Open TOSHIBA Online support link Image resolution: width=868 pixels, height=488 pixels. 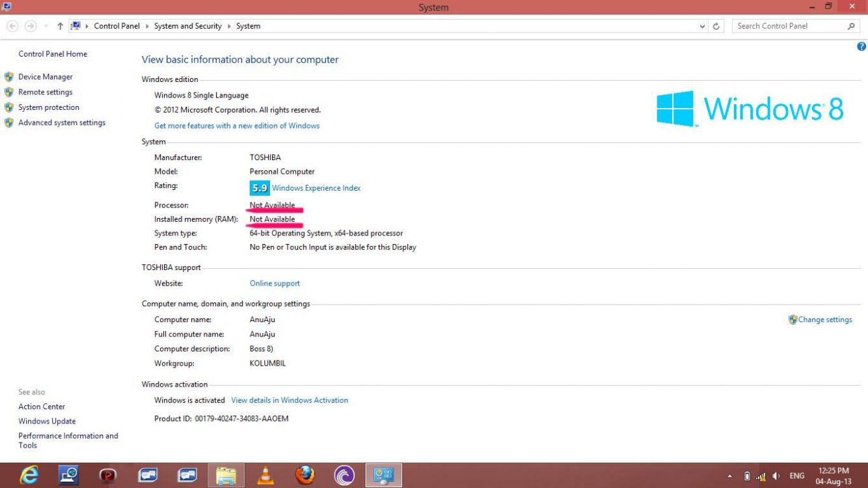[x=275, y=283]
